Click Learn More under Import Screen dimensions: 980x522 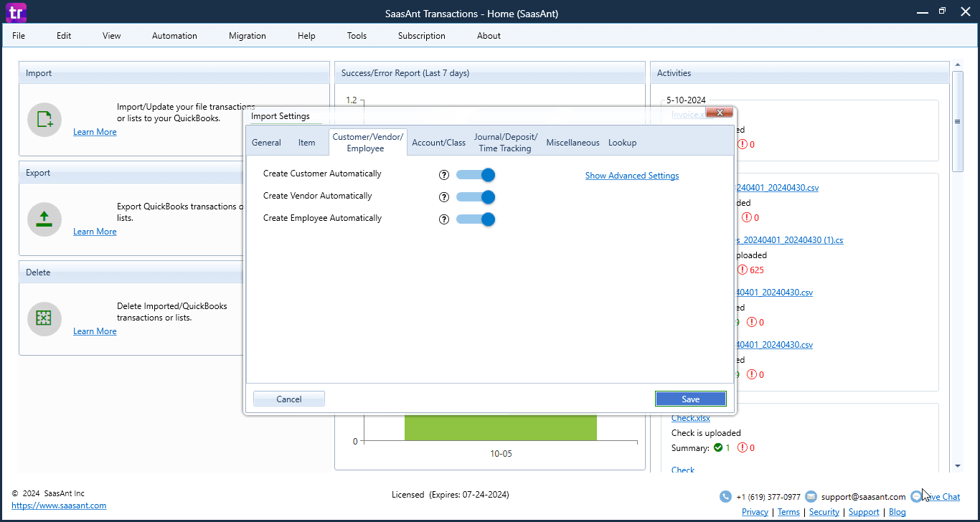click(x=95, y=132)
